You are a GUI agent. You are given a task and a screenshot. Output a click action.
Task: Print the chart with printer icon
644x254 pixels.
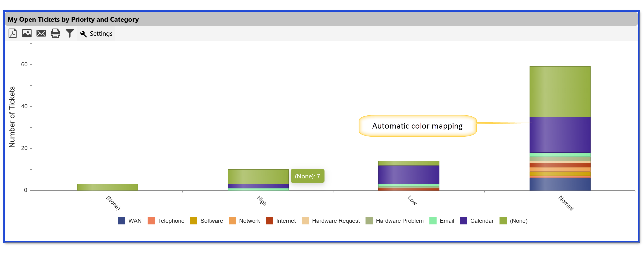click(x=55, y=33)
